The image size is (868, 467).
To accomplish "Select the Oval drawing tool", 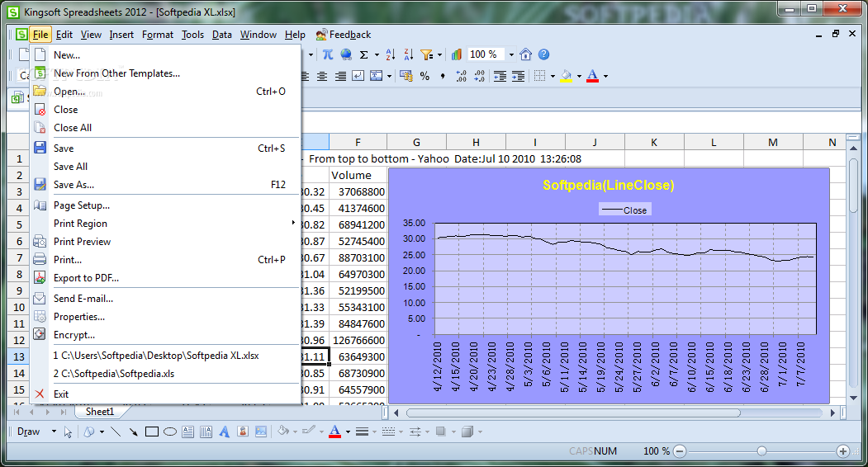I will [x=170, y=432].
